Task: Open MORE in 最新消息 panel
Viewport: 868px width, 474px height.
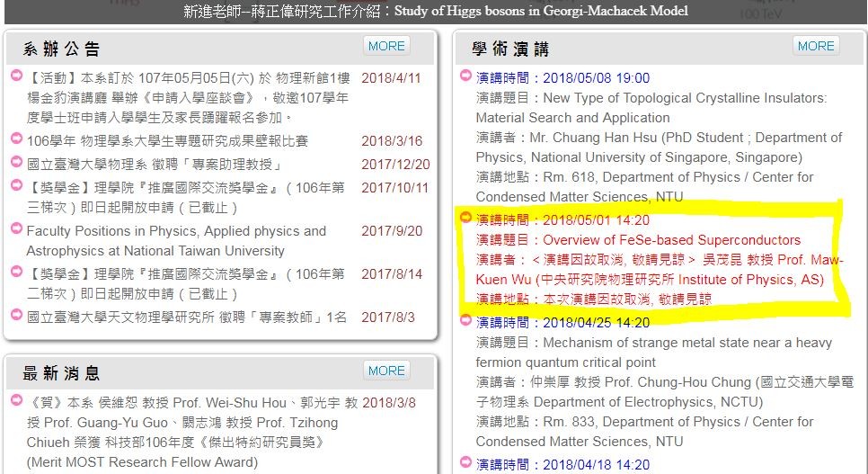Action: (386, 371)
